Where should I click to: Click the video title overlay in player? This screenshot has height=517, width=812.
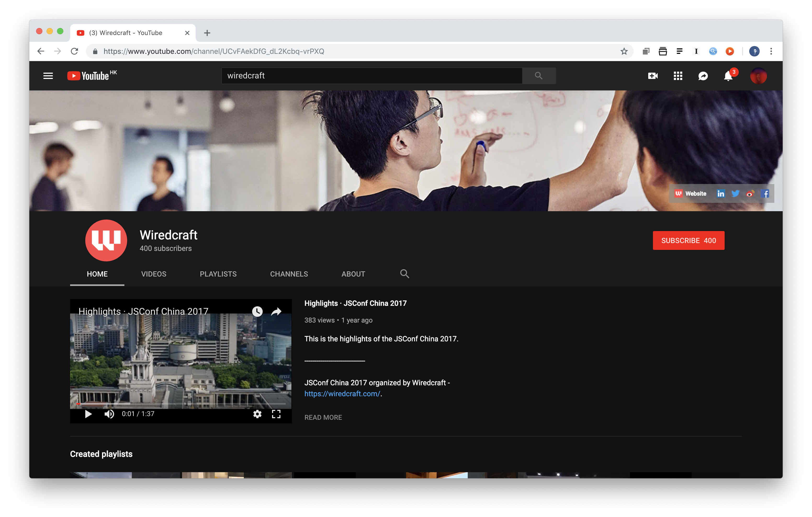[x=143, y=311]
